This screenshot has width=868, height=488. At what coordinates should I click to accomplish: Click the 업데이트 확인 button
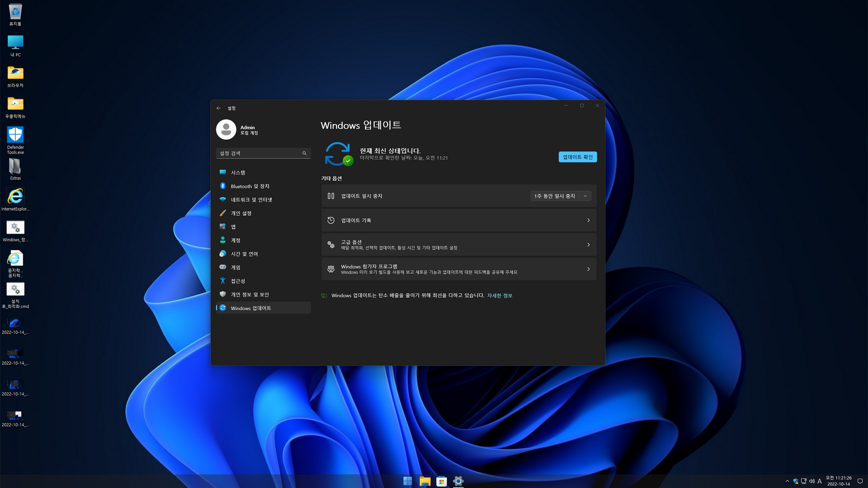click(x=577, y=157)
